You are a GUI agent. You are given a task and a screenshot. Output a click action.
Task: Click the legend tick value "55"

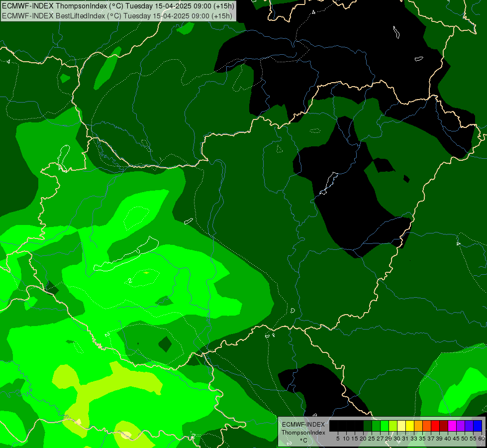(474, 439)
